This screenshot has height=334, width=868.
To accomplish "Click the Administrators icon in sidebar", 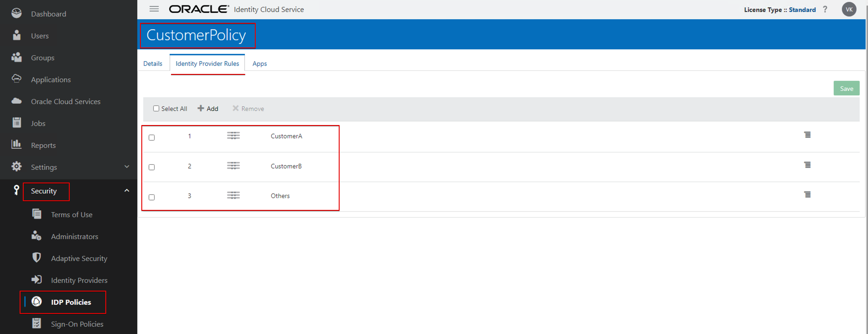I will click(x=36, y=235).
